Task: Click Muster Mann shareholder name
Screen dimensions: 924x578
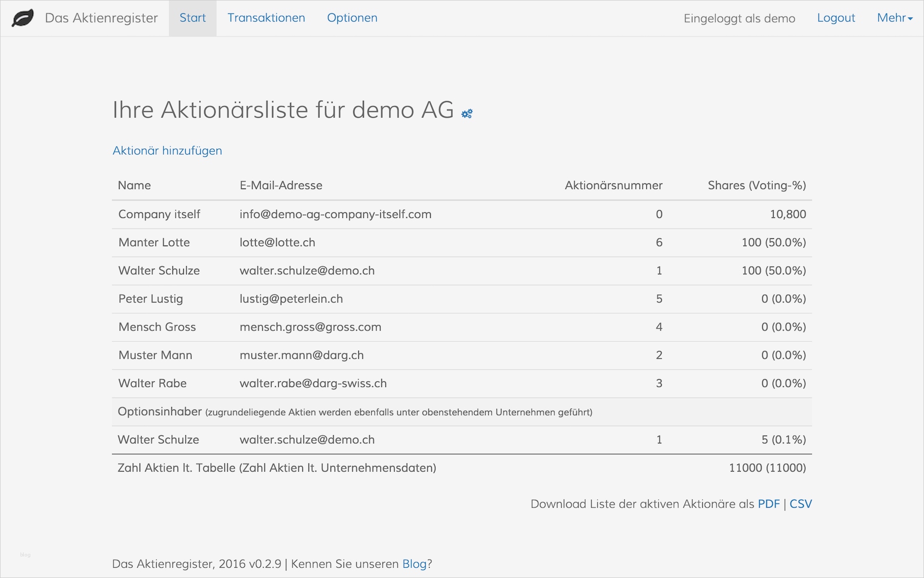Action: tap(155, 356)
